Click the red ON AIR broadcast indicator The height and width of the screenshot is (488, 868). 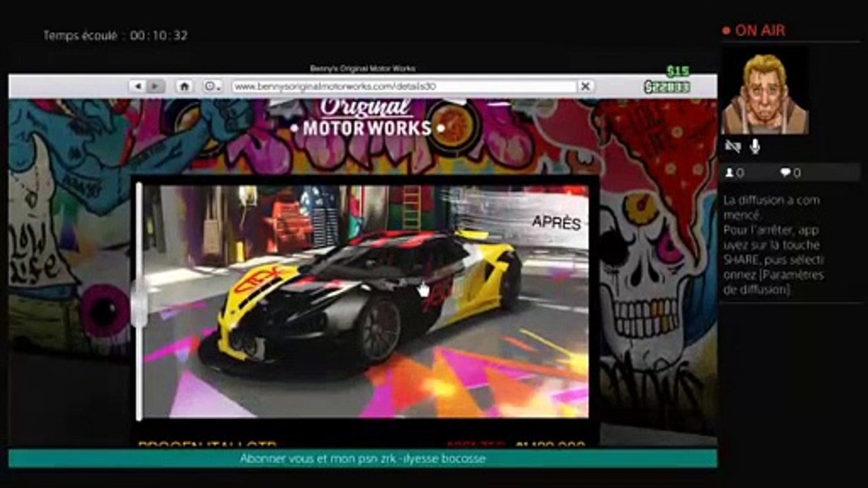(x=753, y=30)
